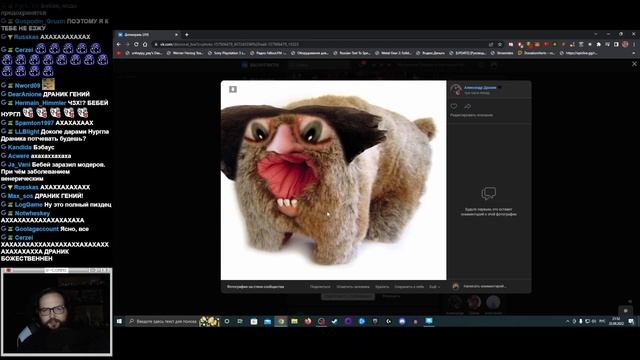Image resolution: width=640 pixels, height=360 pixels.
Task: Open a new browser tab
Action: point(187,35)
